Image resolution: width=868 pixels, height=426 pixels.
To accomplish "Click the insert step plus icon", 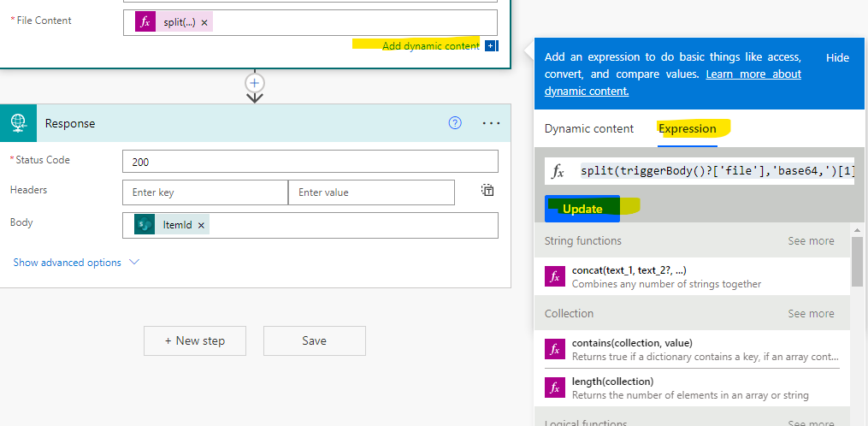I will (255, 83).
